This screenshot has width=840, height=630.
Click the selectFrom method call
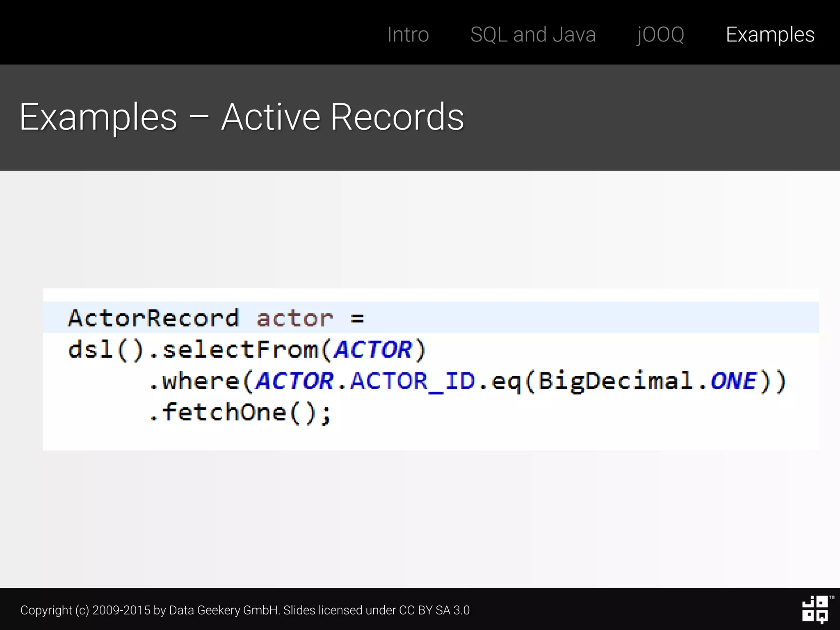click(x=240, y=350)
